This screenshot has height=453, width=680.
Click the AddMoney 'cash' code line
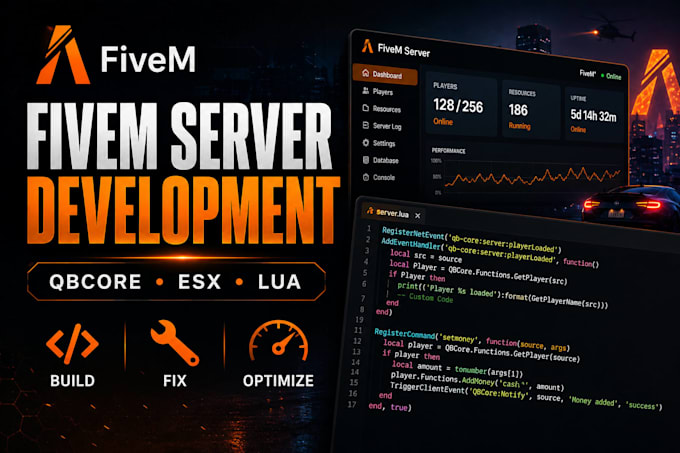pos(477,381)
